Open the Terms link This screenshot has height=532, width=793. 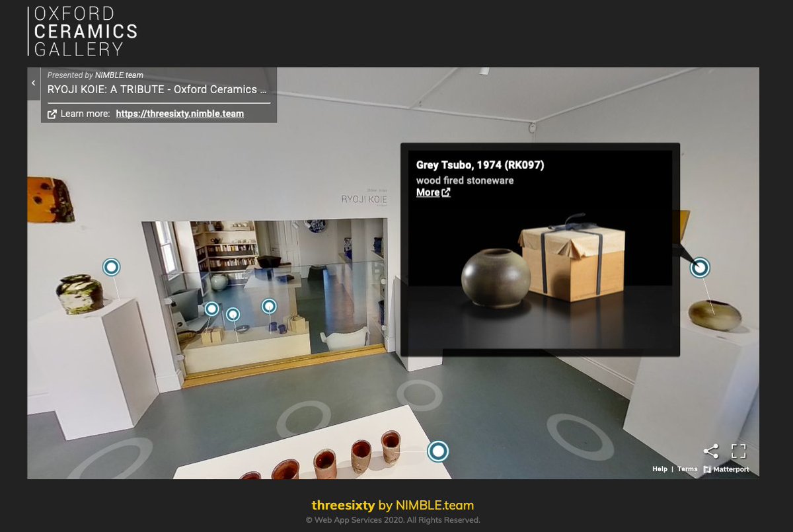coord(687,469)
